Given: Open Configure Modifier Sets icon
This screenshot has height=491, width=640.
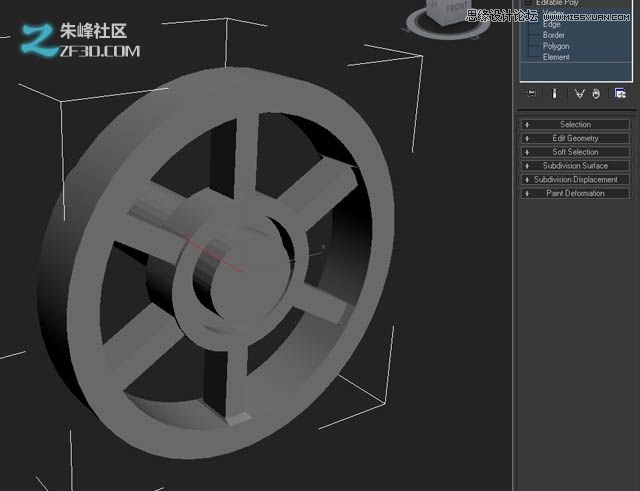Looking at the screenshot, I should 620,93.
